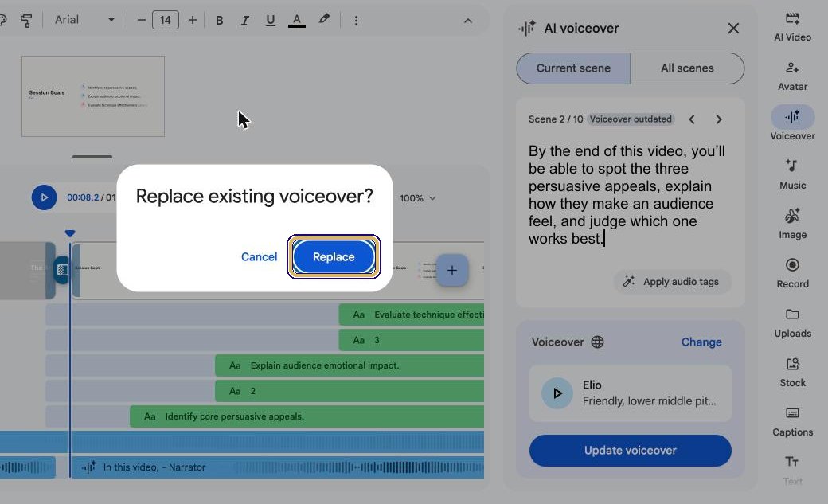Add a scene with the plus button
This screenshot has height=504, width=828.
point(452,271)
